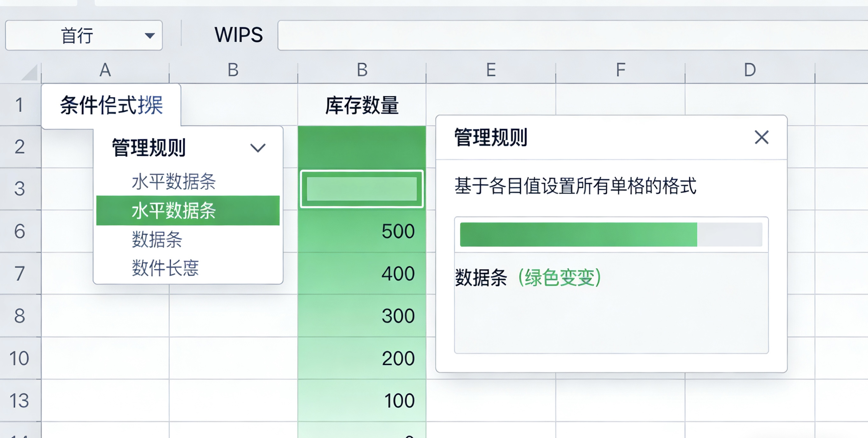Choose 数件长惪 from the rules list

pyautogui.click(x=165, y=266)
